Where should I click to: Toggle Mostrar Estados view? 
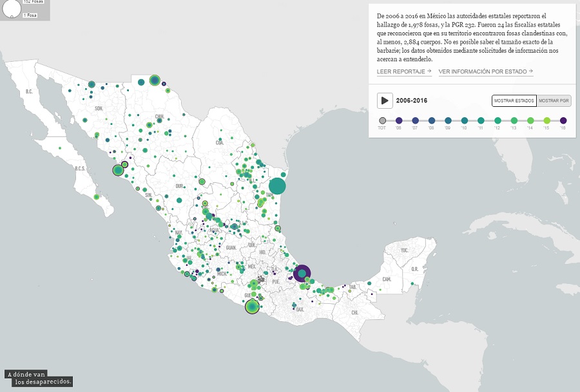pyautogui.click(x=514, y=101)
